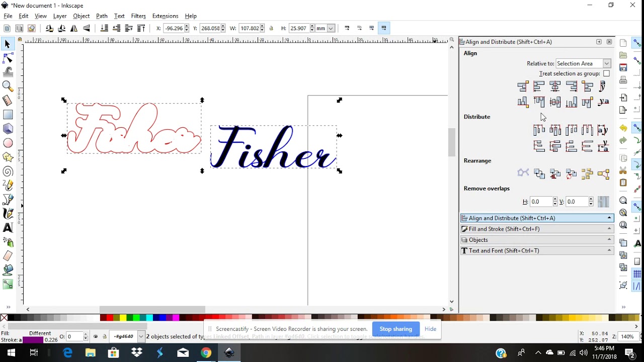
Task: Select the 3D box tool
Action: click(x=8, y=129)
